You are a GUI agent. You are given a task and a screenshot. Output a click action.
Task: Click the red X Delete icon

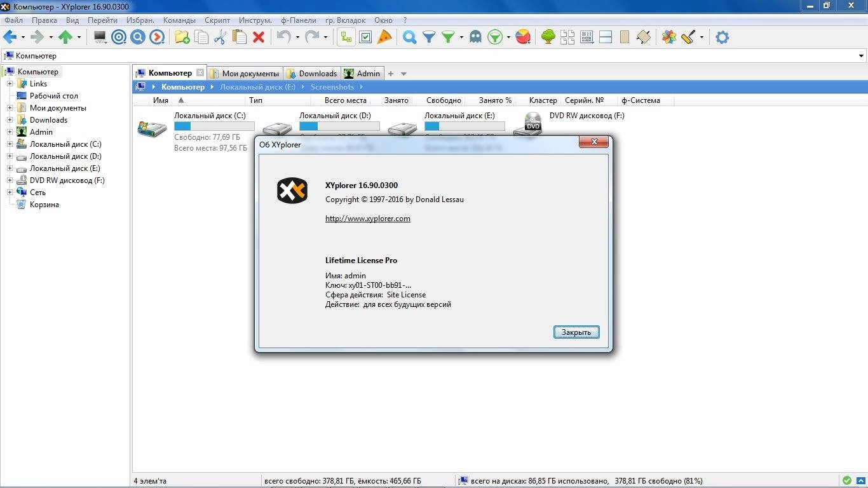pos(259,37)
